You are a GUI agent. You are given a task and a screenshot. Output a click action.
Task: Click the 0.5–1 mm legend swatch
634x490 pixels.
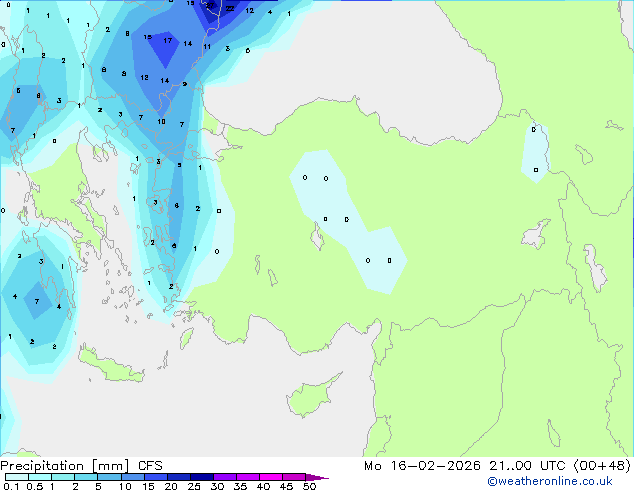40,477
